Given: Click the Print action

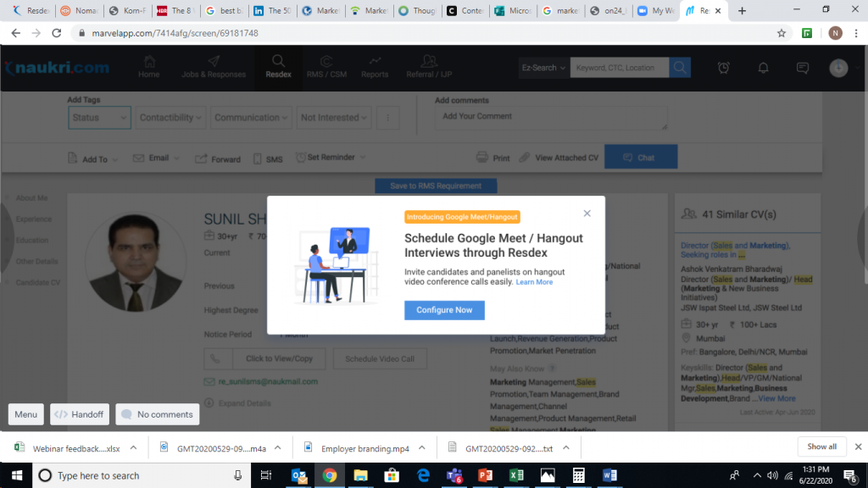Looking at the screenshot, I should [x=492, y=158].
